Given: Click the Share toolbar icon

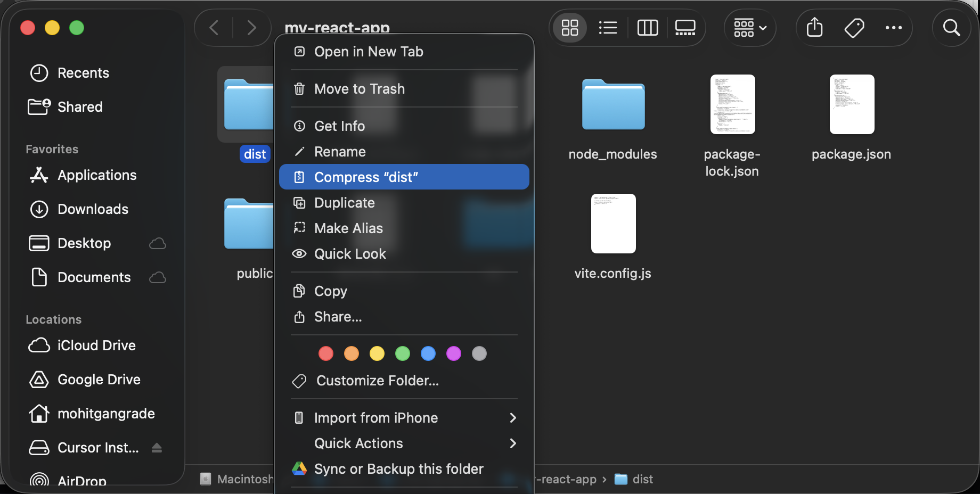Looking at the screenshot, I should pos(814,28).
